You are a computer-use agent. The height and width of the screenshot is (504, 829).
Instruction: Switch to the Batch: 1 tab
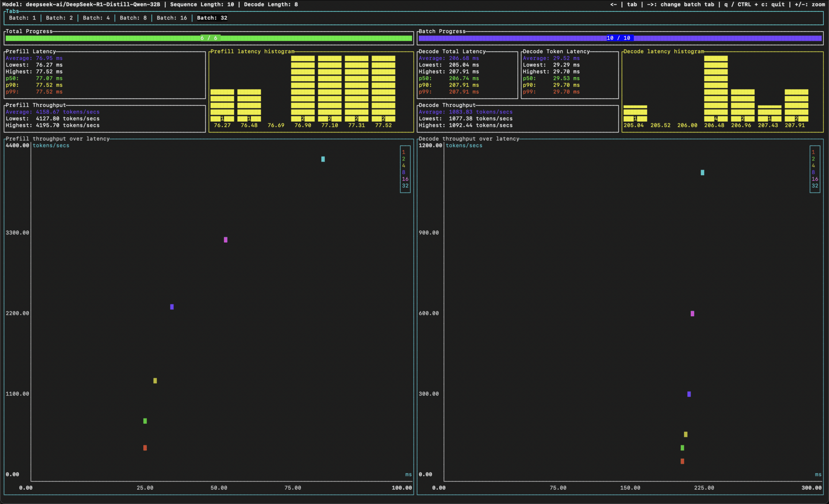click(x=22, y=18)
